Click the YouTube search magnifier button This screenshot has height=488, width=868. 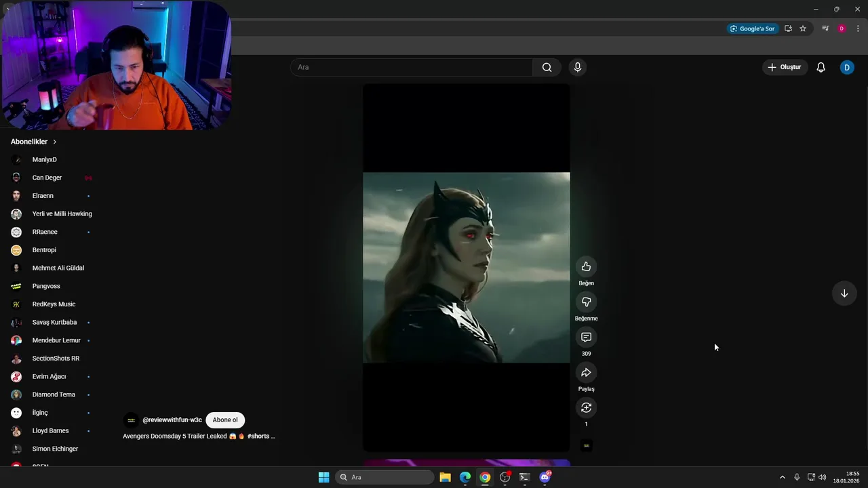pos(547,67)
